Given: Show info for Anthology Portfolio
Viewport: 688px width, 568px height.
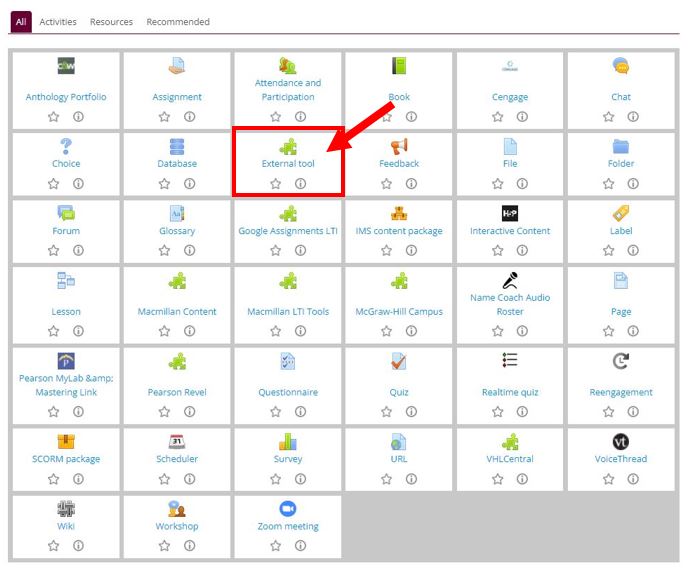Looking at the screenshot, I should tap(79, 117).
